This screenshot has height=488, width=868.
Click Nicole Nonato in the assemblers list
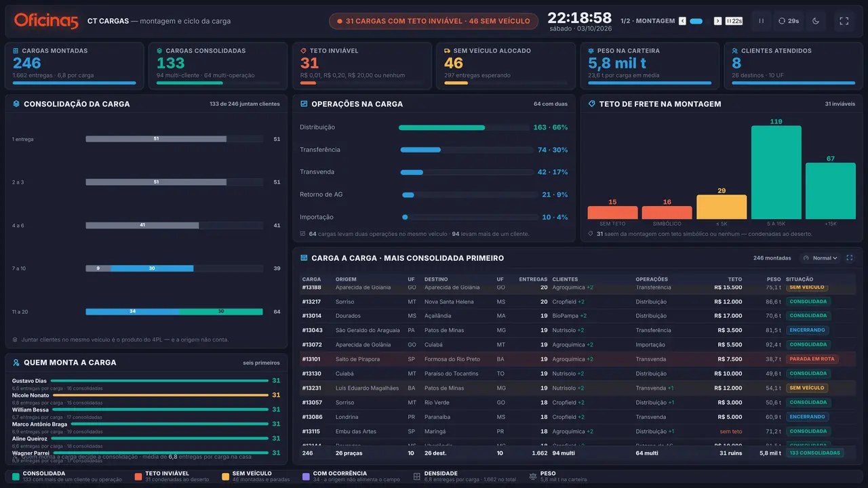(x=31, y=395)
